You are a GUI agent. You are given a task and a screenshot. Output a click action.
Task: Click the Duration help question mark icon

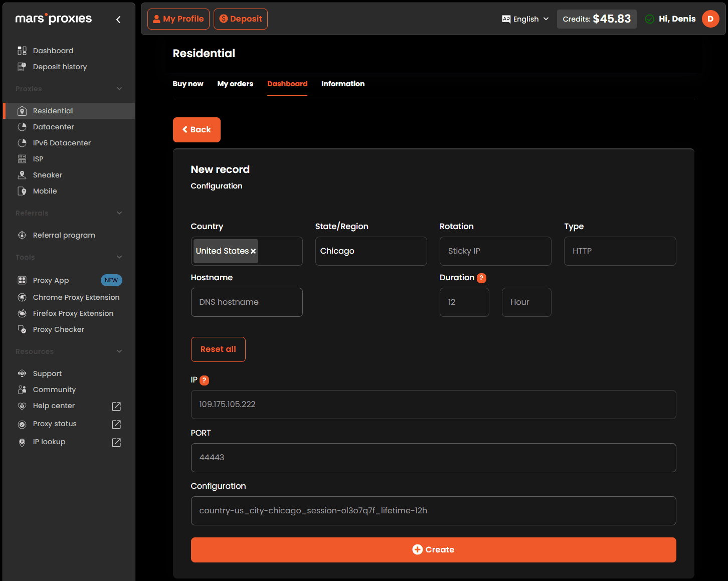481,278
